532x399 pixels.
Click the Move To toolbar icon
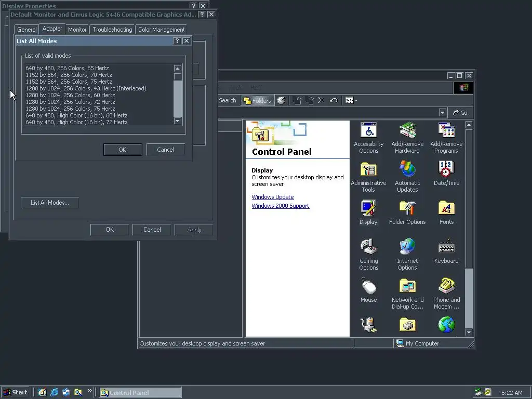[x=297, y=100]
